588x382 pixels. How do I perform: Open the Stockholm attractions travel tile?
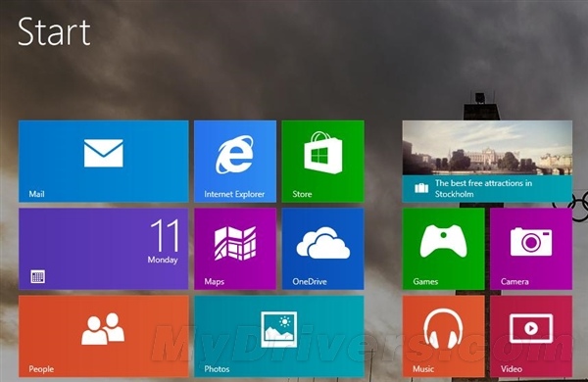tap(487, 162)
